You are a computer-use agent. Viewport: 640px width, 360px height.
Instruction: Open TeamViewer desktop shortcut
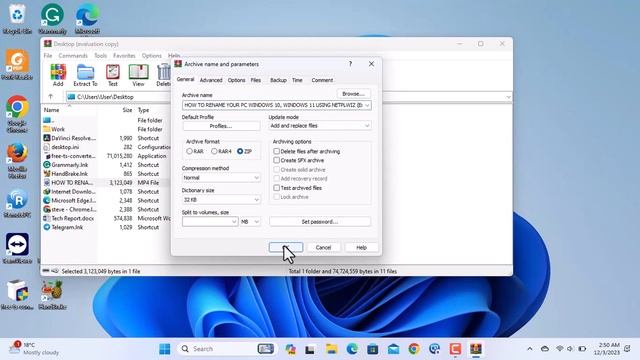[17, 248]
